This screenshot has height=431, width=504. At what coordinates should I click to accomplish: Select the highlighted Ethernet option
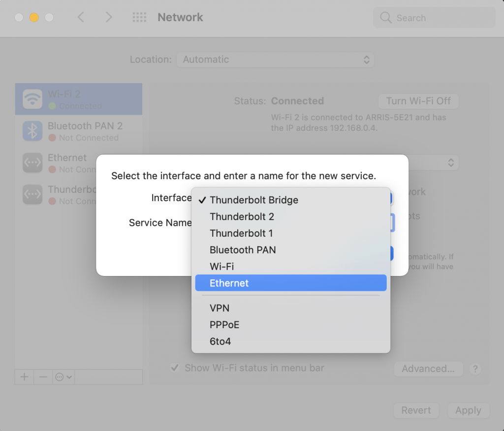tap(290, 283)
